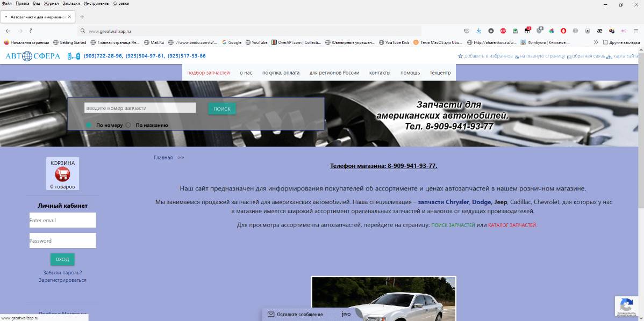Click the 'КАТАЛОГ ЗАПЧАСТЕЙ' red link

(x=512, y=225)
